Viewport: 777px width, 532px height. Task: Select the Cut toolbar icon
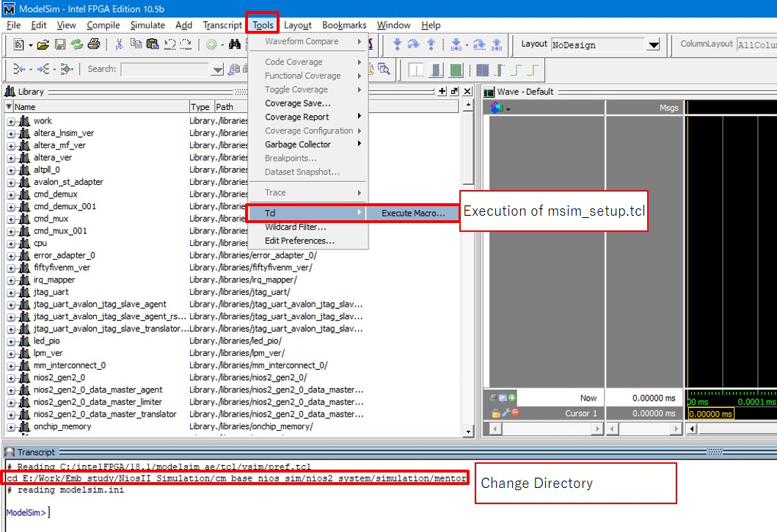[118, 45]
